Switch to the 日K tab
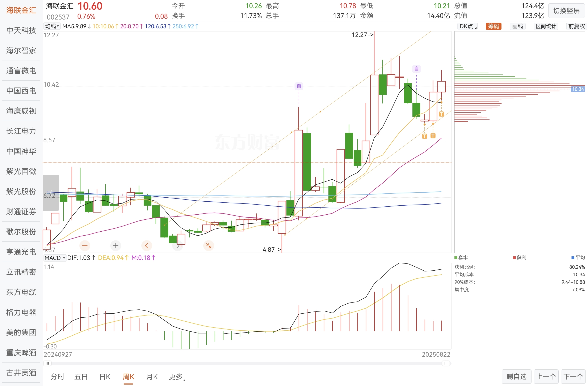588x386 pixels. point(105,377)
